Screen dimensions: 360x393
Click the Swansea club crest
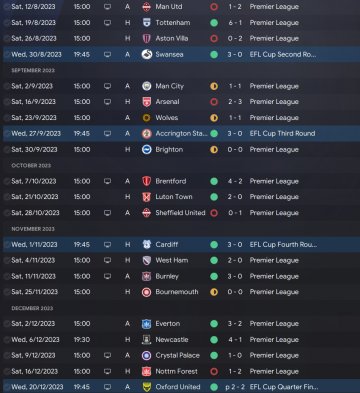point(147,54)
